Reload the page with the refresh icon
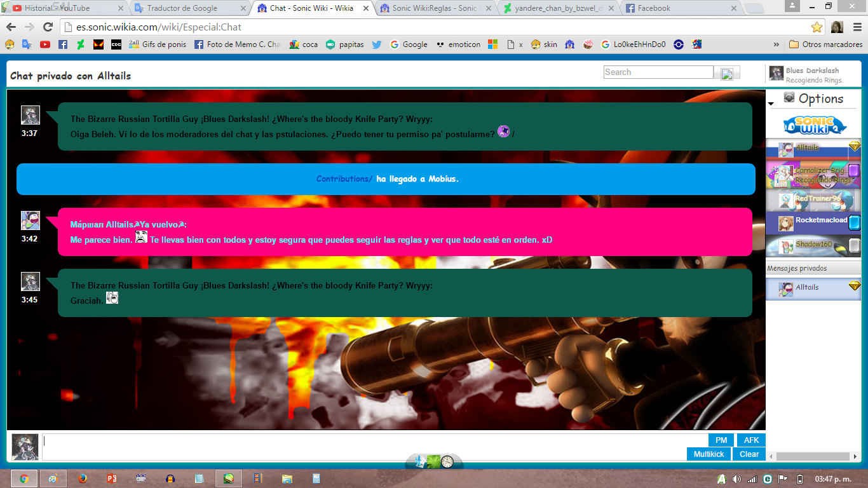Screen dimensions: 868x488 click(48, 27)
